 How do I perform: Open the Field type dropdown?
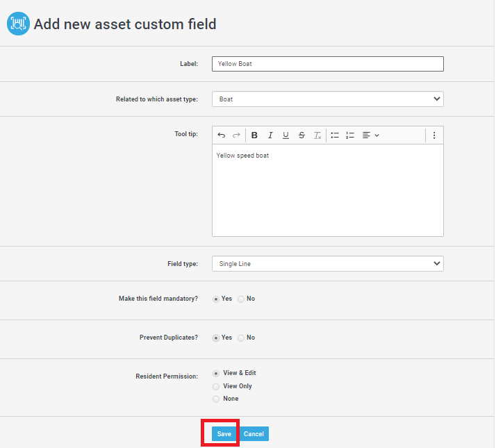point(327,264)
